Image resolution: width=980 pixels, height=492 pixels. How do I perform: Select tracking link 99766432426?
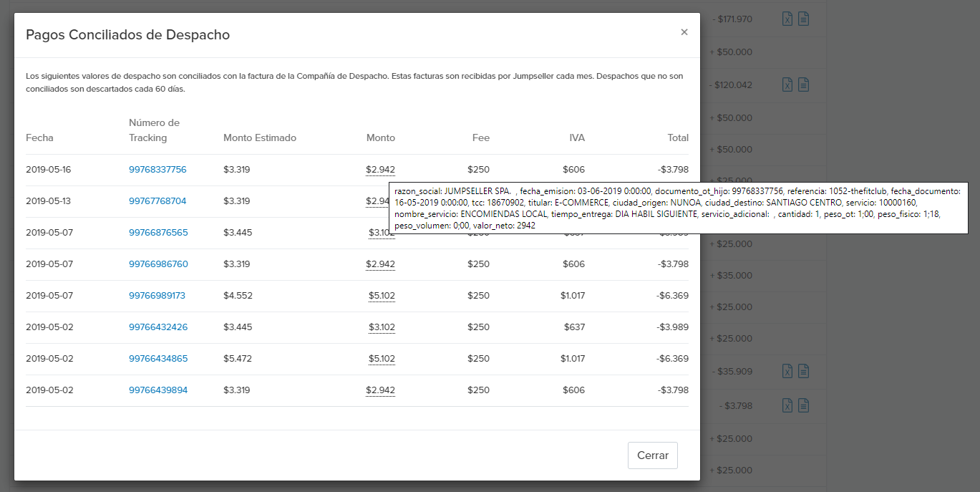coord(158,327)
